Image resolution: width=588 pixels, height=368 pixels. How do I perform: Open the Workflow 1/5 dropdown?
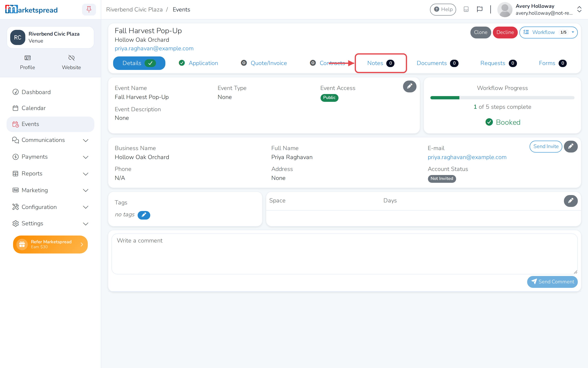(548, 32)
